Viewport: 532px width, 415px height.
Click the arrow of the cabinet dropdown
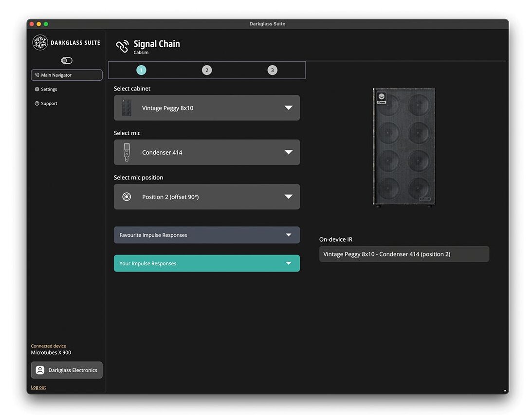289,108
